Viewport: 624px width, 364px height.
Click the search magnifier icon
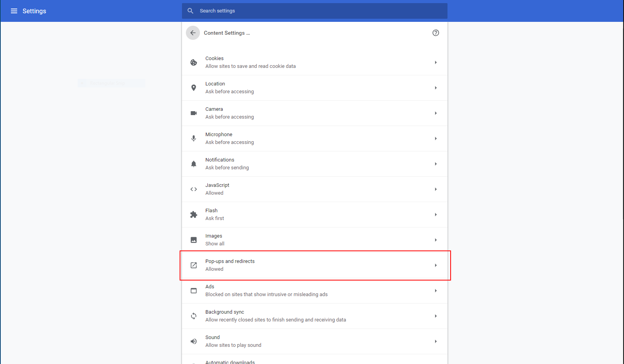click(191, 11)
